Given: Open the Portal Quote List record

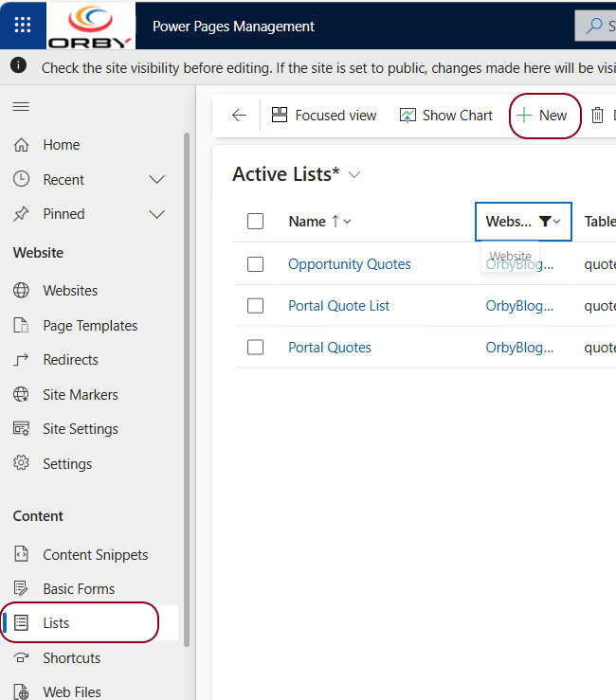Looking at the screenshot, I should 338,306.
